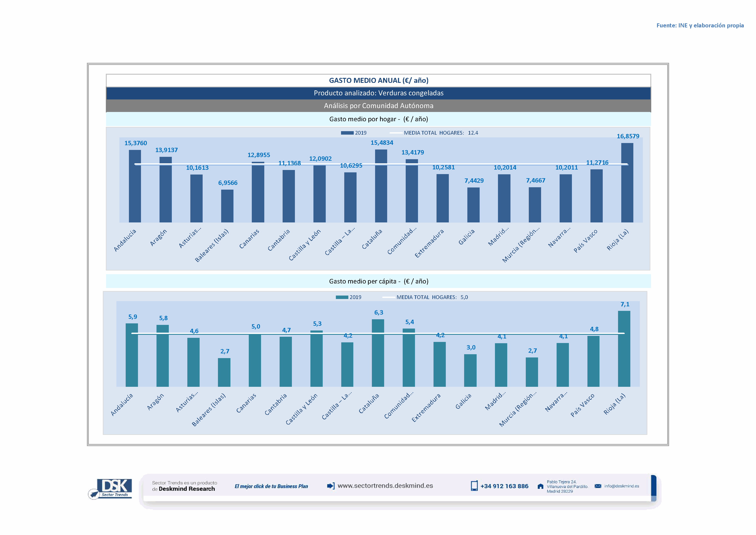Click the house address icon in the footer
The width and height of the screenshot is (756, 535).
tap(540, 486)
